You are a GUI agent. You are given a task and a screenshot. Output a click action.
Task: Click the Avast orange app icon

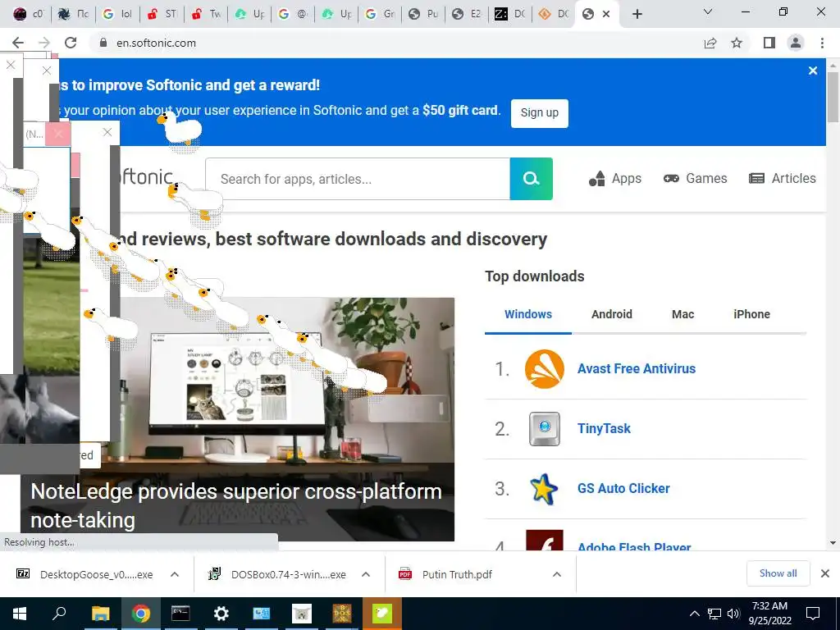545,368
